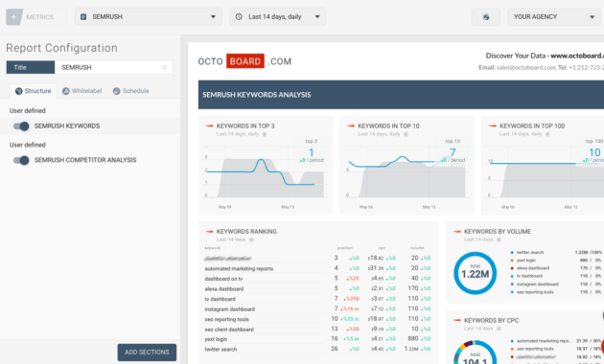
Task: Click the 1.22M total donut chart
Action: coord(475,273)
